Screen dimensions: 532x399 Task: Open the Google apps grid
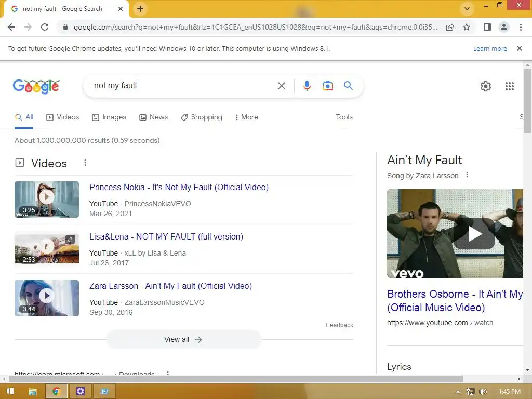tap(509, 86)
